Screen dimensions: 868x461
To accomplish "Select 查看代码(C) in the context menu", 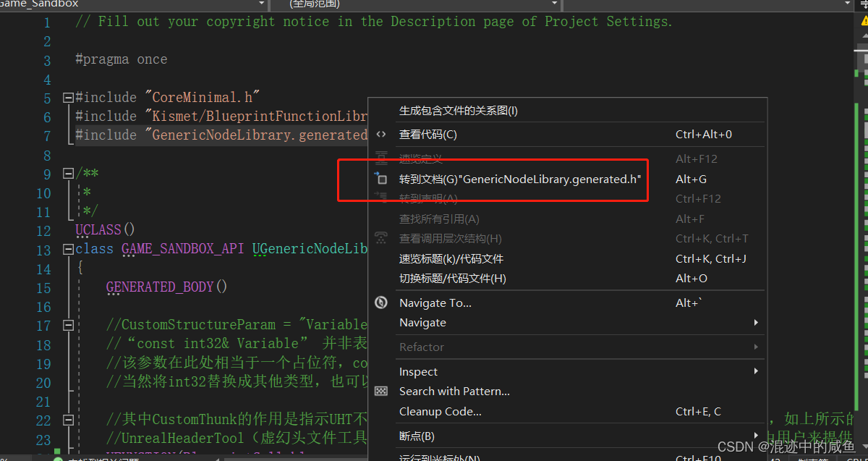I will tap(568, 135).
